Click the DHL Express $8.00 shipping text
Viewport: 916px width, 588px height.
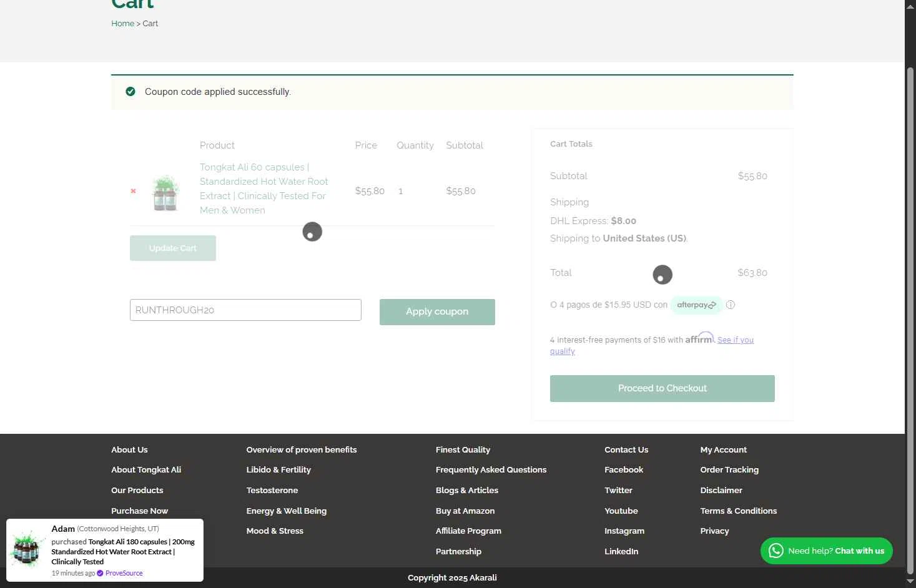pyautogui.click(x=593, y=221)
